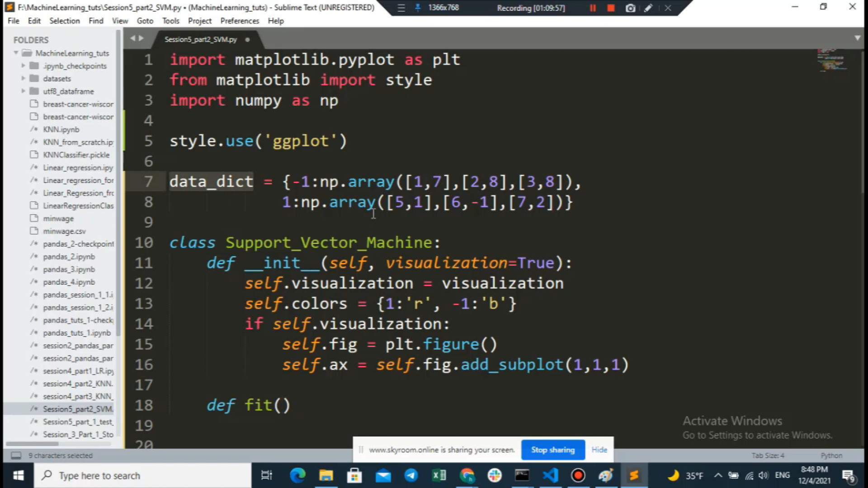The height and width of the screenshot is (488, 868).
Task: Show hidden icons with the tray chevron
Action: point(718,475)
